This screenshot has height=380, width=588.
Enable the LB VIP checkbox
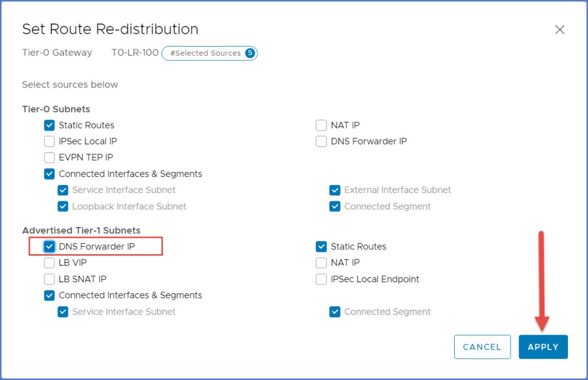50,263
